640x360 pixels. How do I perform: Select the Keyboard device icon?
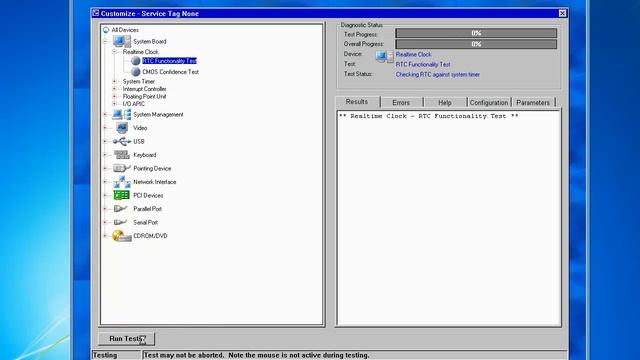122,155
